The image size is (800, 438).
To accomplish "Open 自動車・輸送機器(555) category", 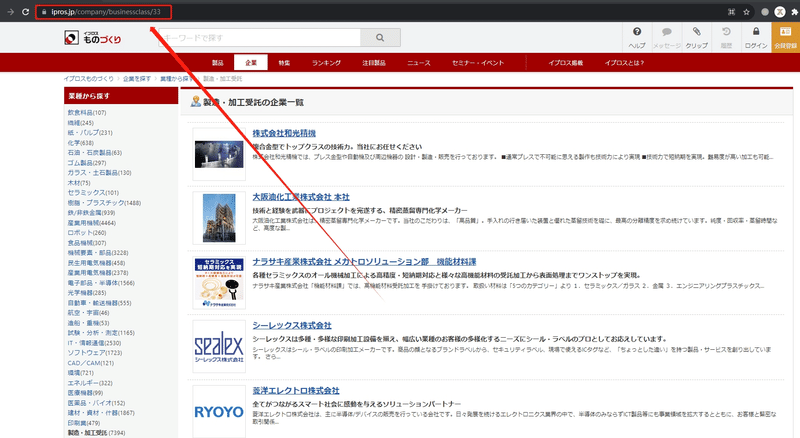I will pos(99,303).
